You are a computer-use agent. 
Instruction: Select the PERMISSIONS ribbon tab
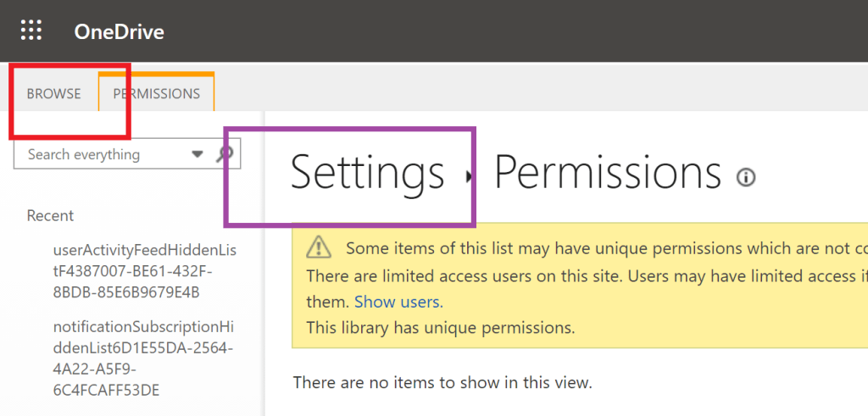157,93
